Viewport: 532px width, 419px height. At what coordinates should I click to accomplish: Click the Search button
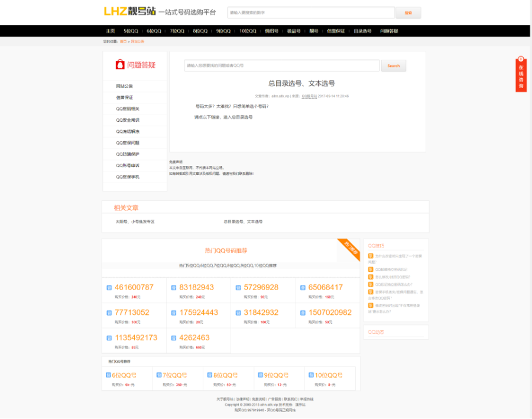point(392,66)
